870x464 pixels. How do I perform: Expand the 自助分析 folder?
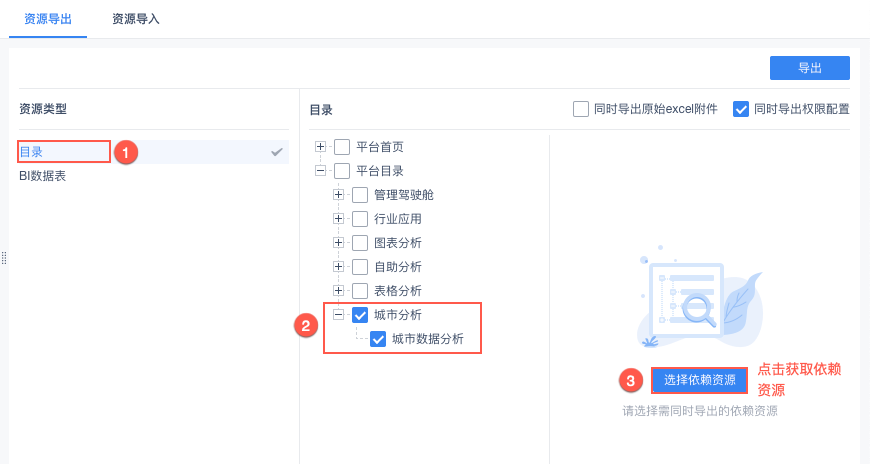click(x=339, y=267)
